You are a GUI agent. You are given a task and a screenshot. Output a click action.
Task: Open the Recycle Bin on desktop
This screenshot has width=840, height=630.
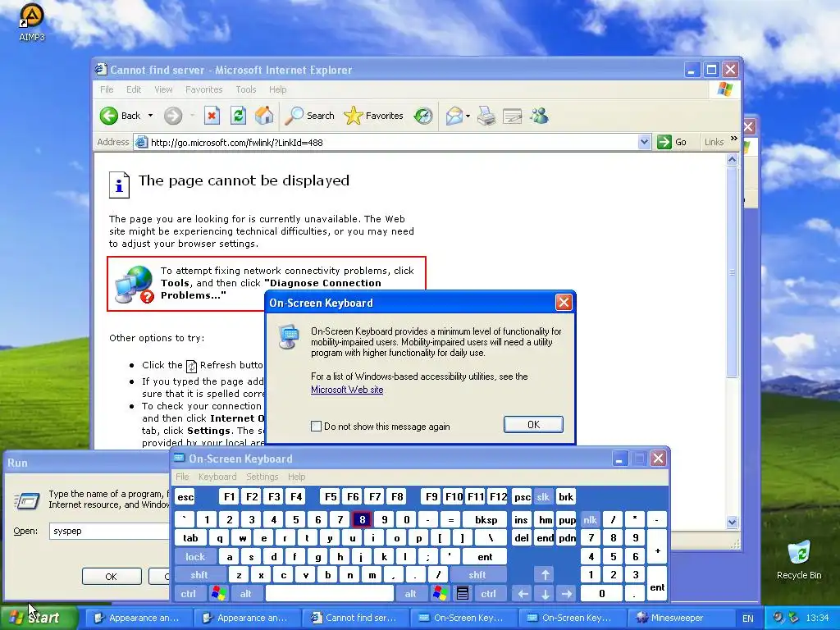(x=799, y=559)
